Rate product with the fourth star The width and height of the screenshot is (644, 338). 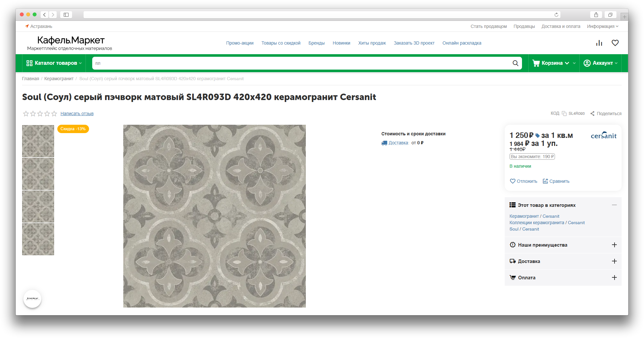47,114
